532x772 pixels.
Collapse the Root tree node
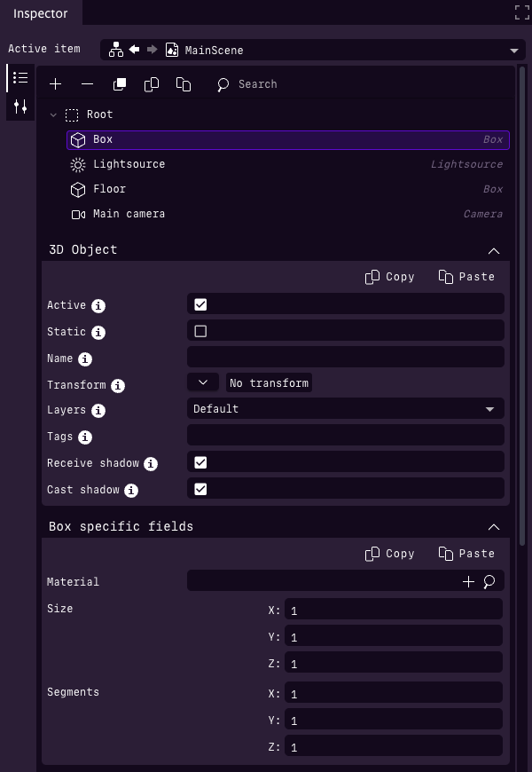click(53, 114)
